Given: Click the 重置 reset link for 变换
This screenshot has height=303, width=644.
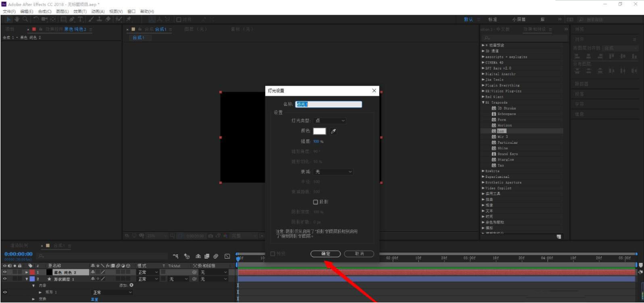Looking at the screenshot, I should pyautogui.click(x=94, y=299).
